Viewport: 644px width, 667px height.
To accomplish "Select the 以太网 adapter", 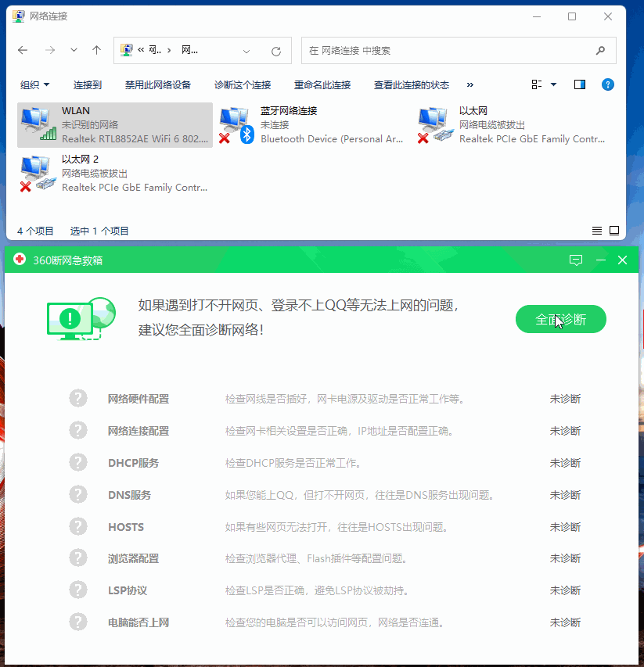I will click(511, 125).
